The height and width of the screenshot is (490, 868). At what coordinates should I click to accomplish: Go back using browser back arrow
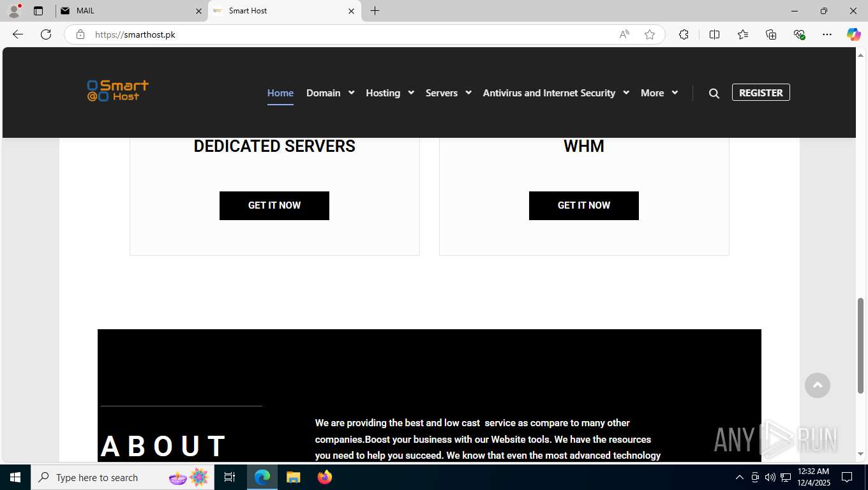[x=18, y=34]
